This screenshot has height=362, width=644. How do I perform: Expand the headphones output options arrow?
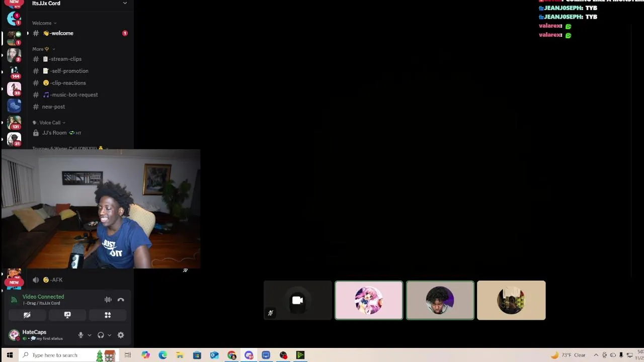pyautogui.click(x=109, y=335)
